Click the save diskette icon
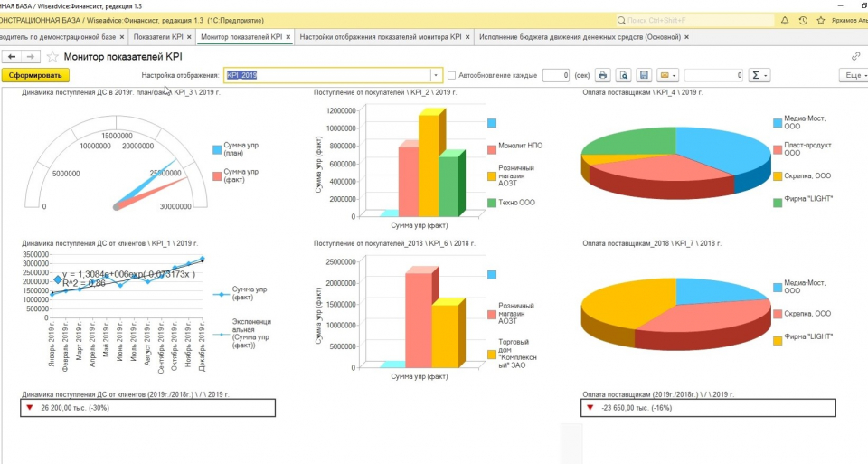 [x=645, y=75]
